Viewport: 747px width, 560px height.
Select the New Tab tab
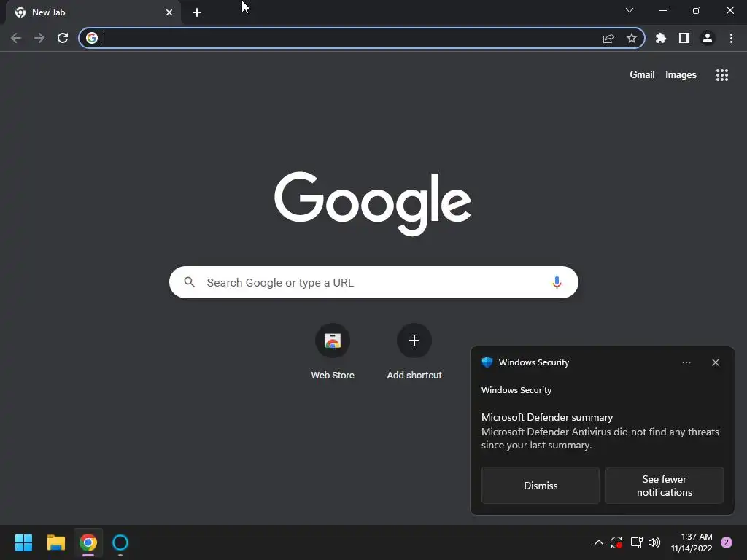tap(93, 12)
